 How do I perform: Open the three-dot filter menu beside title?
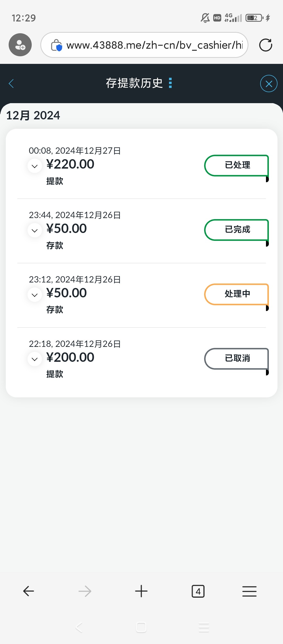point(170,83)
